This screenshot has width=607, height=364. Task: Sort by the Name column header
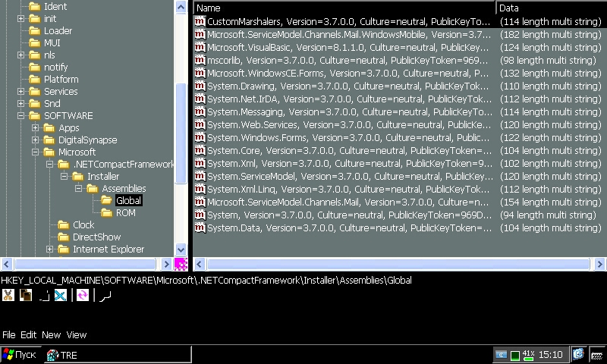[344, 8]
